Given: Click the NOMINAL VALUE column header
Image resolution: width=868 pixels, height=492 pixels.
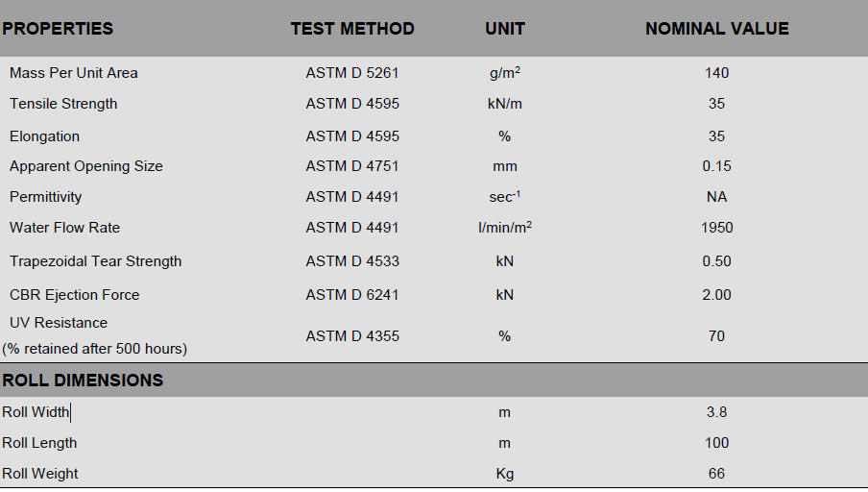Looking at the screenshot, I should (716, 29).
